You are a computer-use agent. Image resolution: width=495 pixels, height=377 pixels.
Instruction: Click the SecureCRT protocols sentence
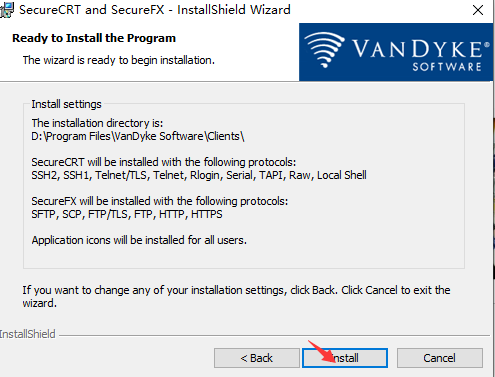click(164, 162)
